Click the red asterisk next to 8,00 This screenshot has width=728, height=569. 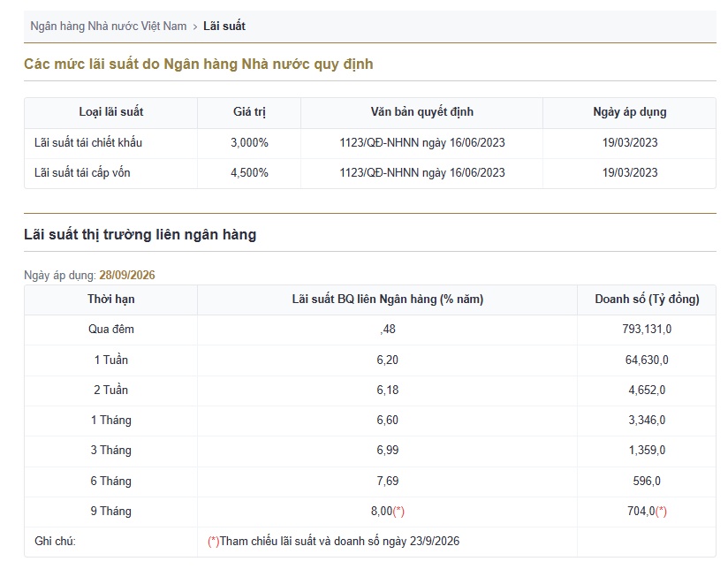point(398,512)
